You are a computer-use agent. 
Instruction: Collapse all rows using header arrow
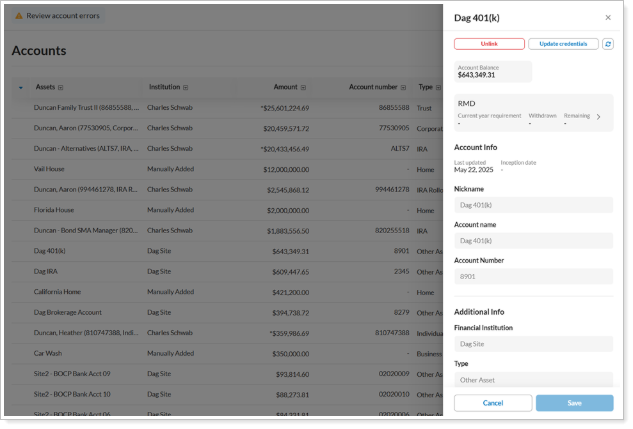[x=21, y=87]
